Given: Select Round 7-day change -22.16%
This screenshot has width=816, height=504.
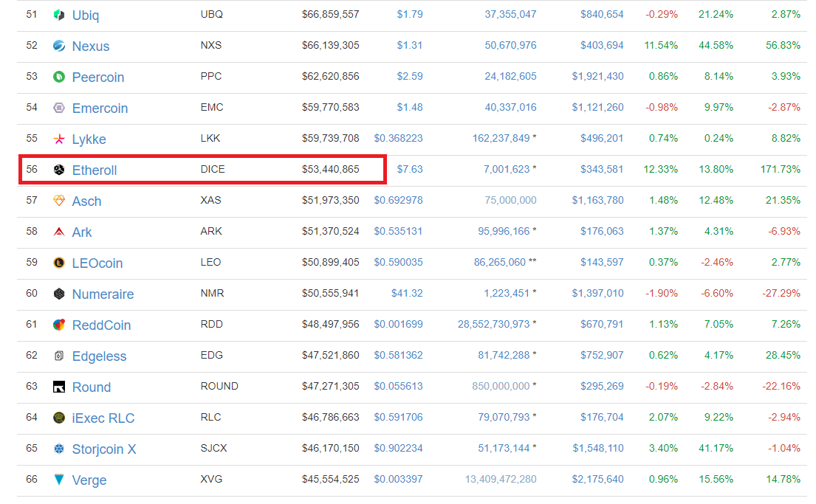Looking at the screenshot, I should (781, 387).
